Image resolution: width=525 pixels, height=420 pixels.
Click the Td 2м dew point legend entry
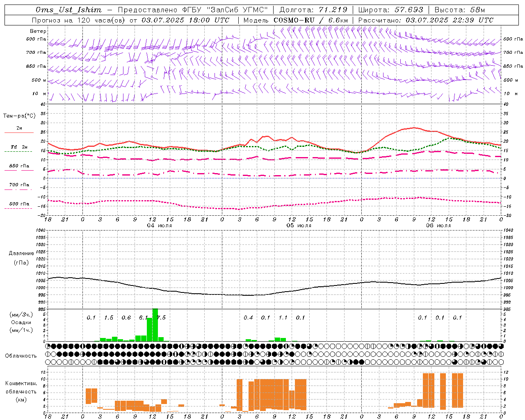(x=19, y=147)
